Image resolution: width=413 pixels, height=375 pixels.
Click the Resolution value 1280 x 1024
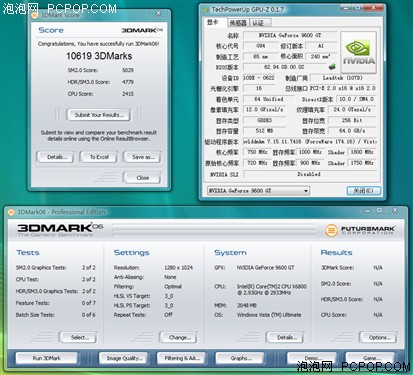tap(178, 268)
